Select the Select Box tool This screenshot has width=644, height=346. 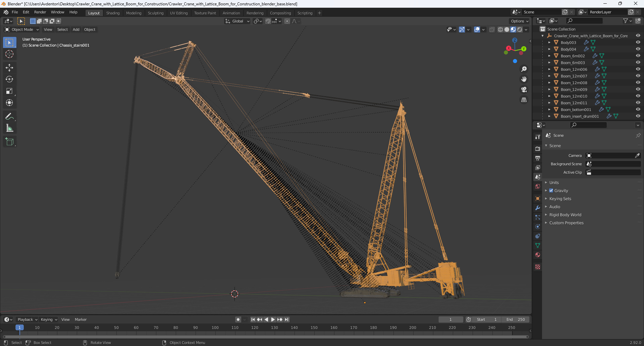tap(9, 43)
